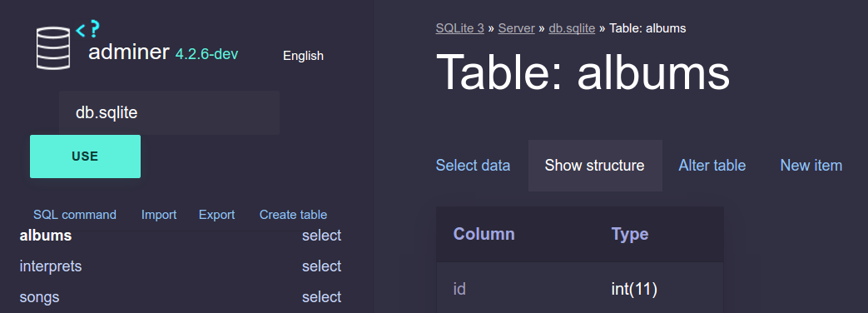The height and width of the screenshot is (313, 868).
Task: Click the Create table link
Action: pyautogui.click(x=293, y=215)
